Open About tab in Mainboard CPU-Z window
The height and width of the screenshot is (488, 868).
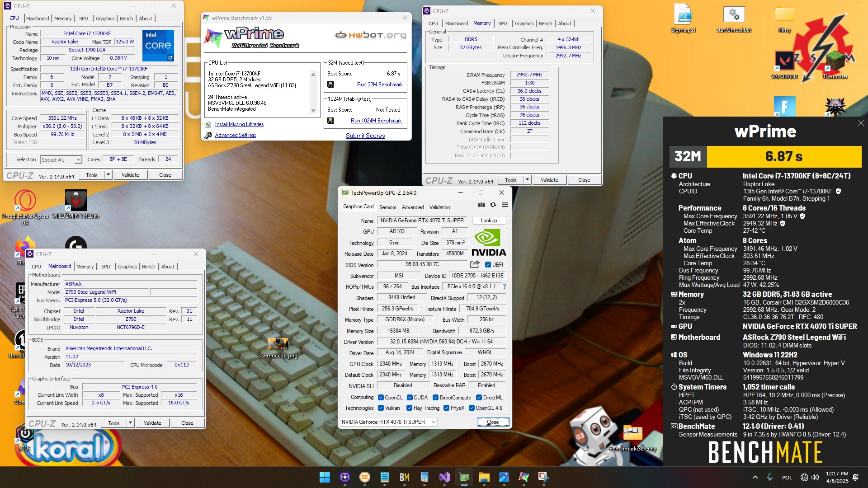(168, 267)
